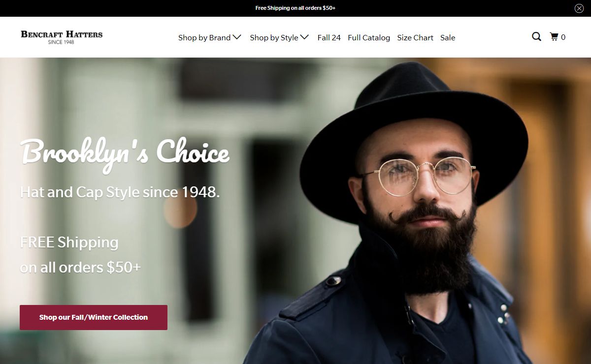This screenshot has height=364, width=591.
Task: Open the search magnifier icon
Action: 536,37
